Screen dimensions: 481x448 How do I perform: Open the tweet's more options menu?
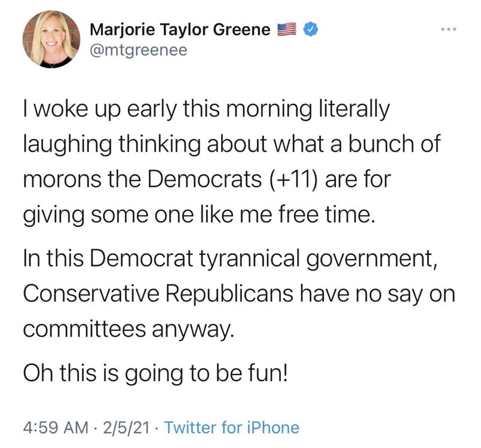pos(448,29)
